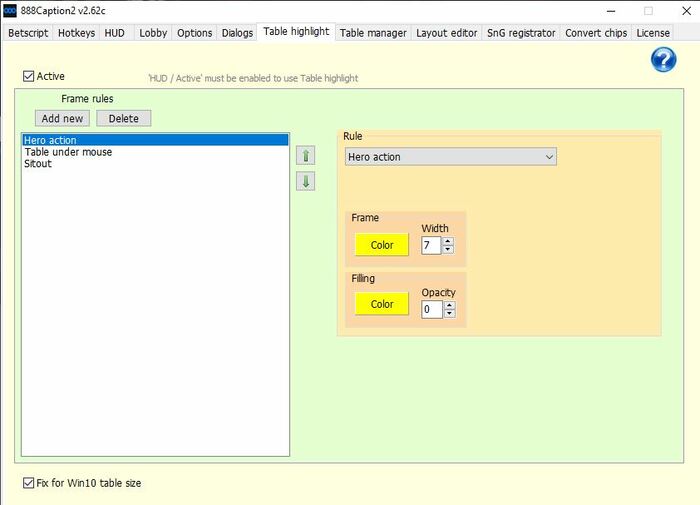Image resolution: width=700 pixels, height=505 pixels.
Task: Select the Table highlight tab
Action: (296, 32)
